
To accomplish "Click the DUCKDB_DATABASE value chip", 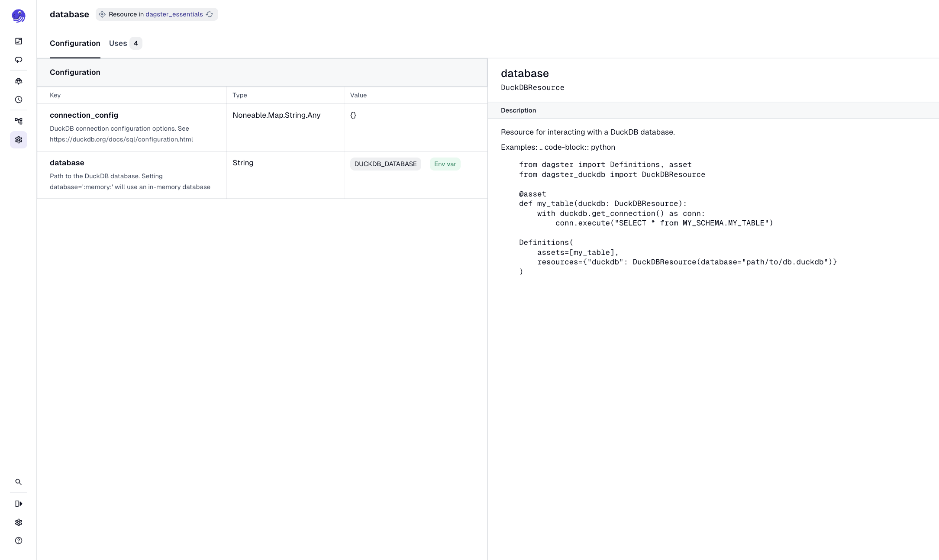I will click(385, 164).
